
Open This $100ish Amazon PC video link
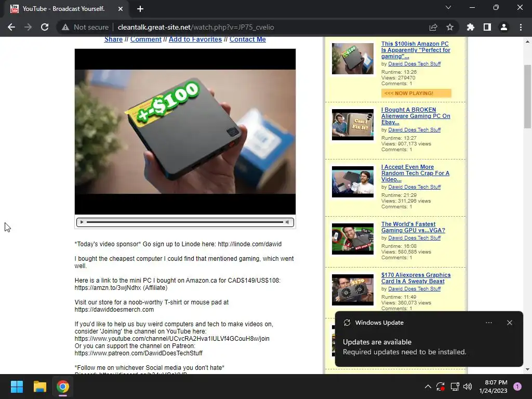click(x=416, y=50)
